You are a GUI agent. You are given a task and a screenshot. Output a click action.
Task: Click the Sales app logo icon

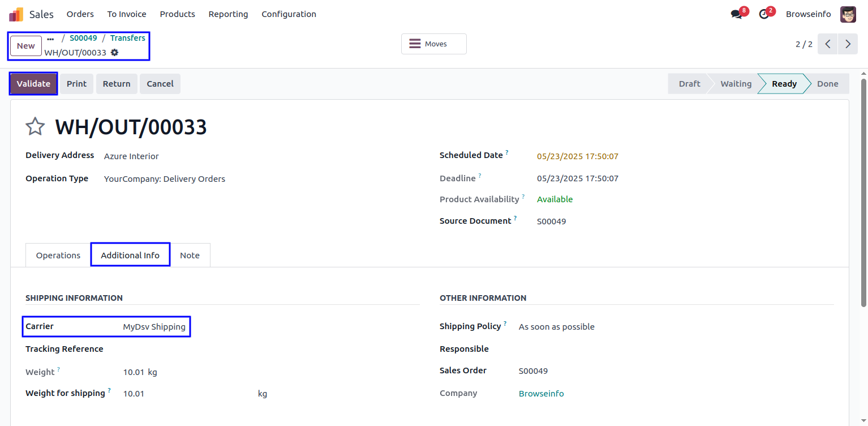[16, 14]
